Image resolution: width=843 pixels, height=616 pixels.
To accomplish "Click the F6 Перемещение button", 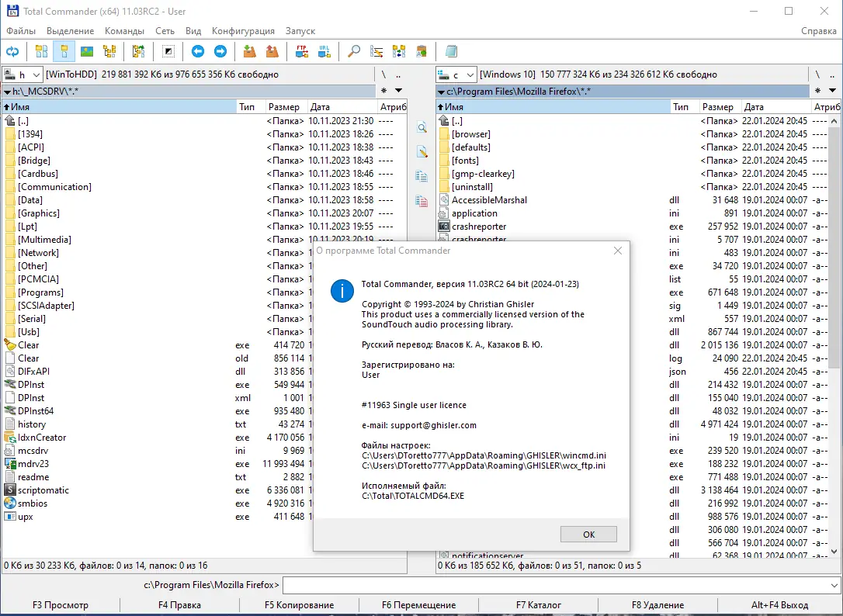I will coord(419,605).
